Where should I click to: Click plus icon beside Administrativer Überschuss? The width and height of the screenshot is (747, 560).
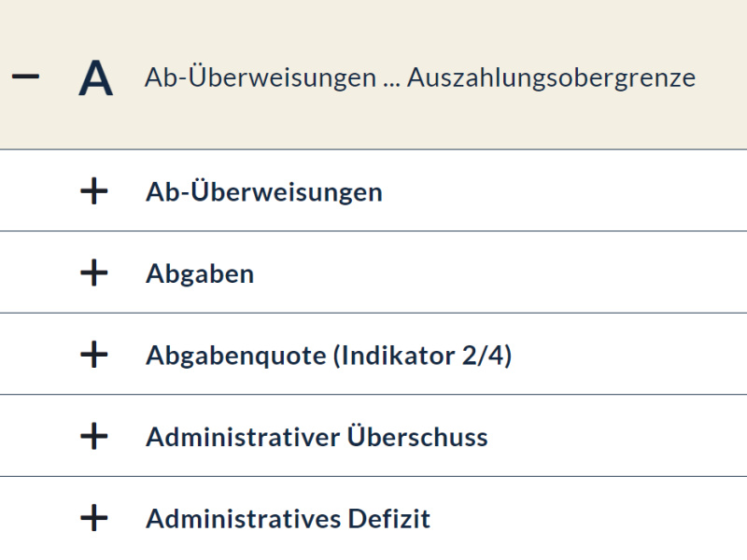[93, 437]
